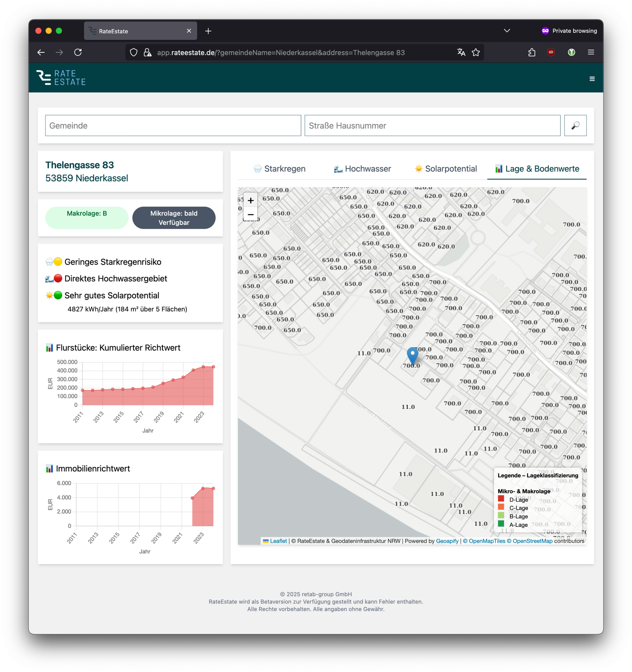Select the Solarpotential tab
The width and height of the screenshot is (632, 672).
(x=446, y=169)
